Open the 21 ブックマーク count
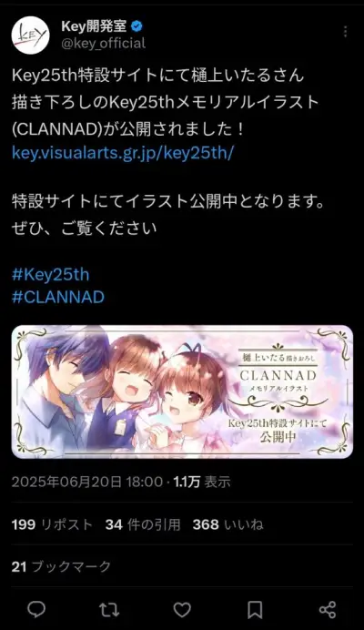 click(61, 566)
